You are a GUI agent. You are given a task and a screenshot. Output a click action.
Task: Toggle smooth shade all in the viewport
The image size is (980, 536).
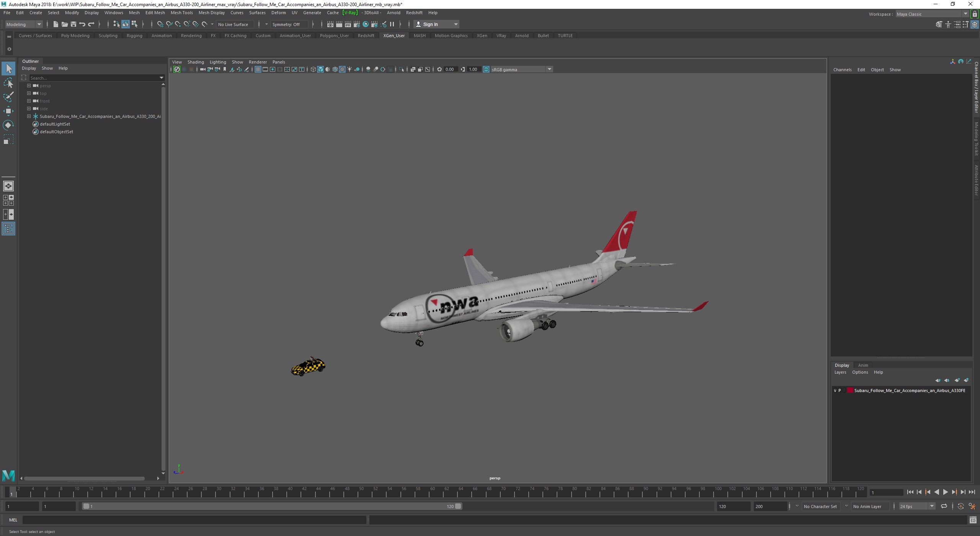[x=320, y=69]
